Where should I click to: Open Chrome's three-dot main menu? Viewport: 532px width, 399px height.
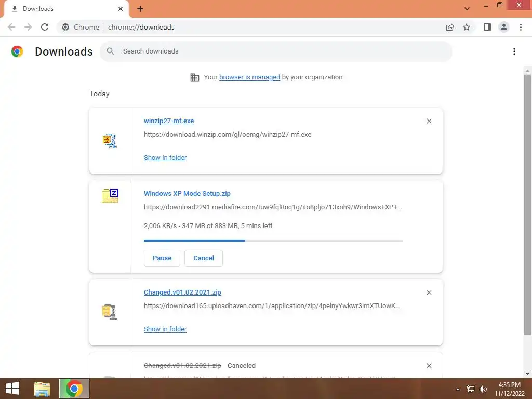(521, 27)
